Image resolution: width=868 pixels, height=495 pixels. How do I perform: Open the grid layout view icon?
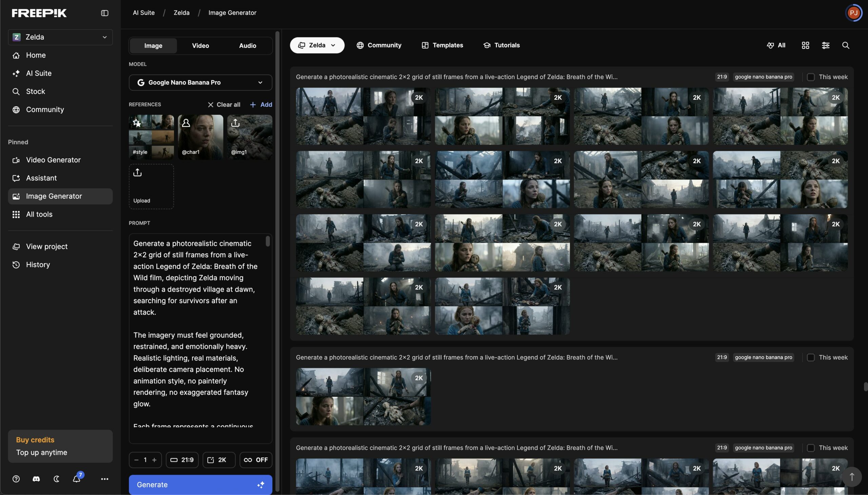(805, 45)
